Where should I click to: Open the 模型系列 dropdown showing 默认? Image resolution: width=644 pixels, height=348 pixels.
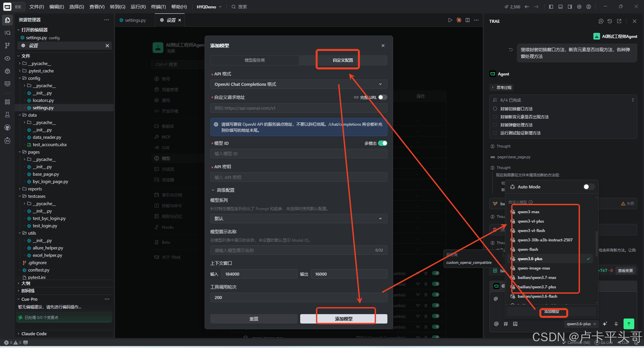[x=299, y=219]
